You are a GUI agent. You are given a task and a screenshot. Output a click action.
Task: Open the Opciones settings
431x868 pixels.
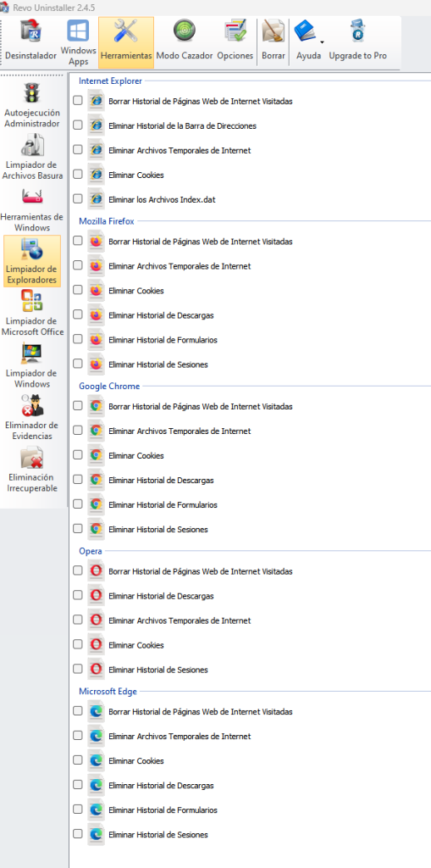(235, 42)
